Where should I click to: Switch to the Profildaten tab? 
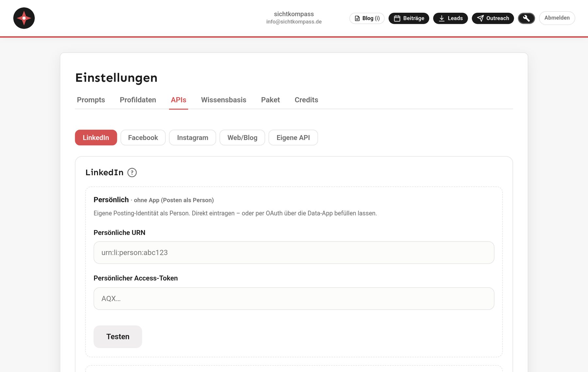click(138, 100)
